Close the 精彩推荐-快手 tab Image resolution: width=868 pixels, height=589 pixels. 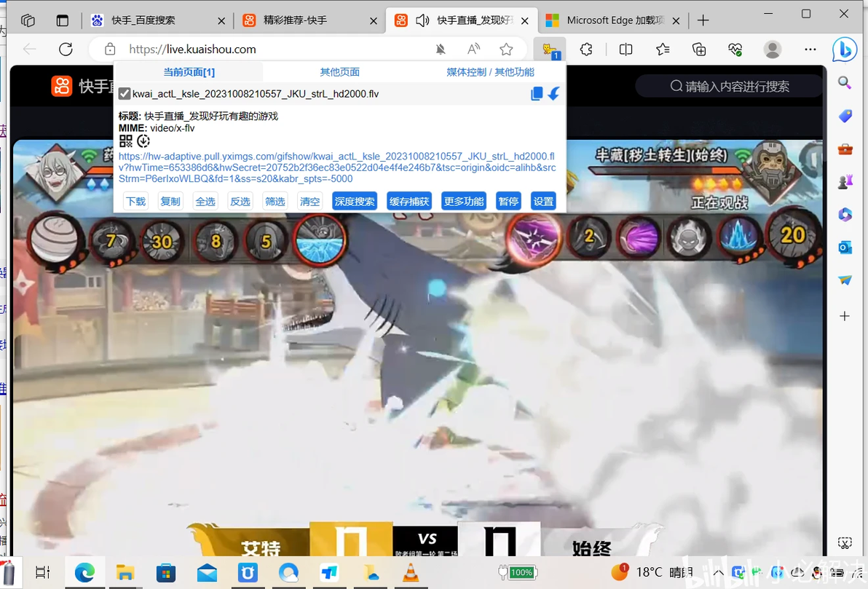click(374, 21)
